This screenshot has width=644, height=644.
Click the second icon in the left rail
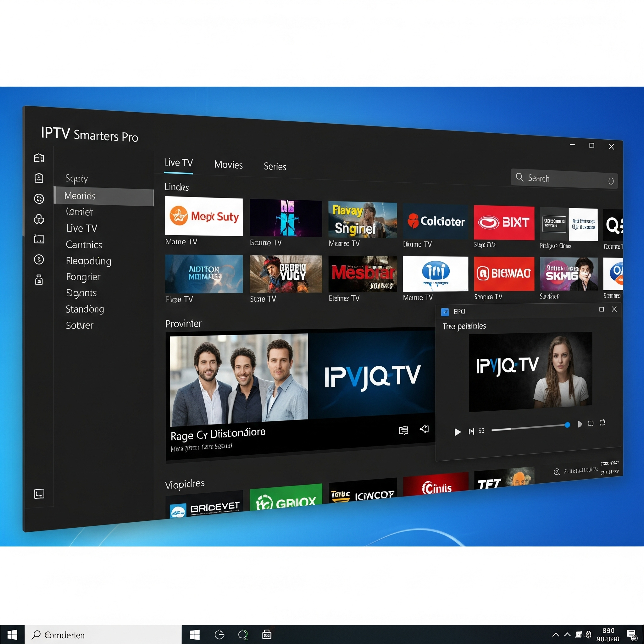(x=39, y=178)
